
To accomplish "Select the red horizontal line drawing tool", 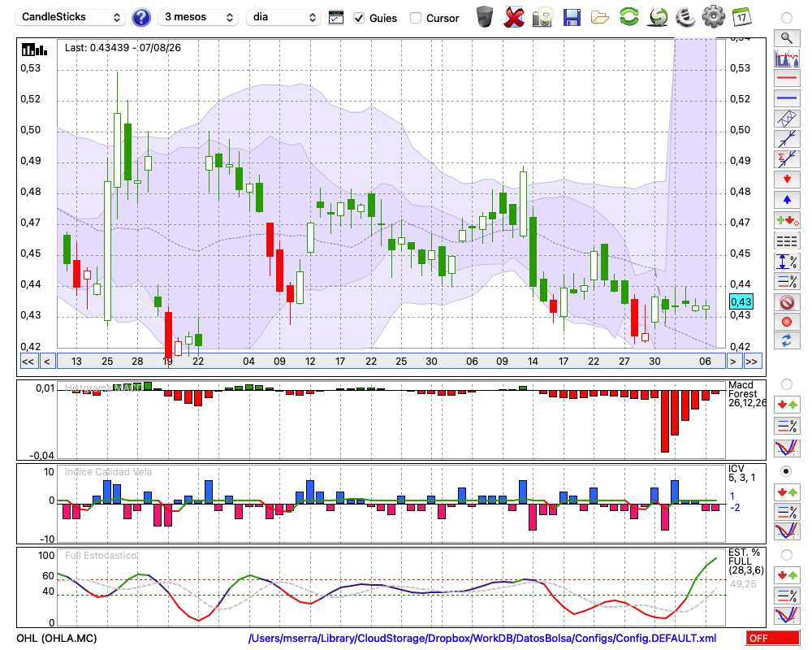I will click(x=787, y=78).
